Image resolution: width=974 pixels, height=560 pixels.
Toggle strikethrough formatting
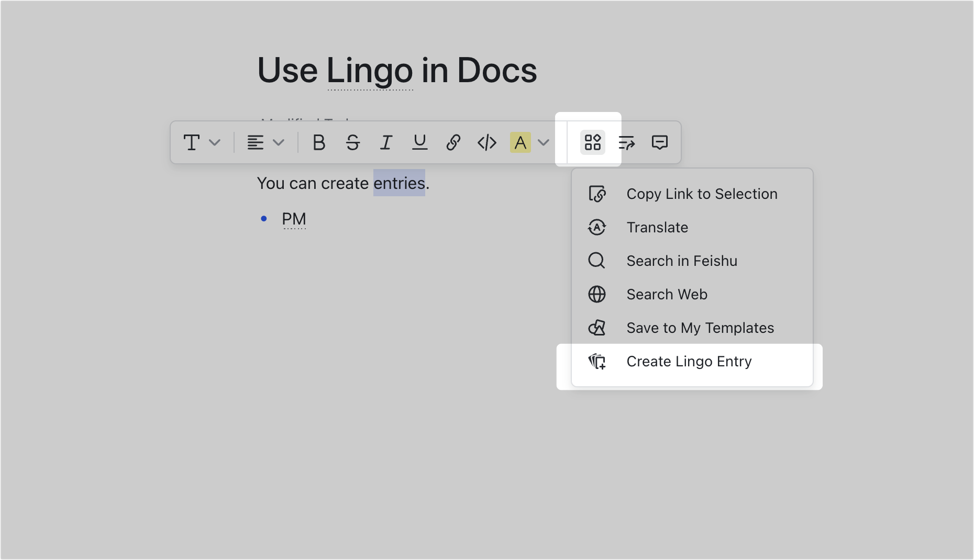353,142
